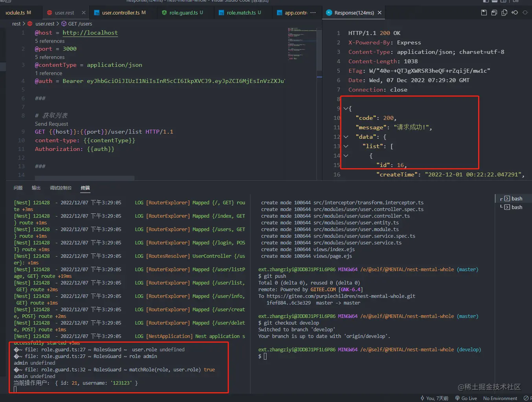
Task: Collapse the response line 14 object fold chevron
Action: [x=346, y=156]
